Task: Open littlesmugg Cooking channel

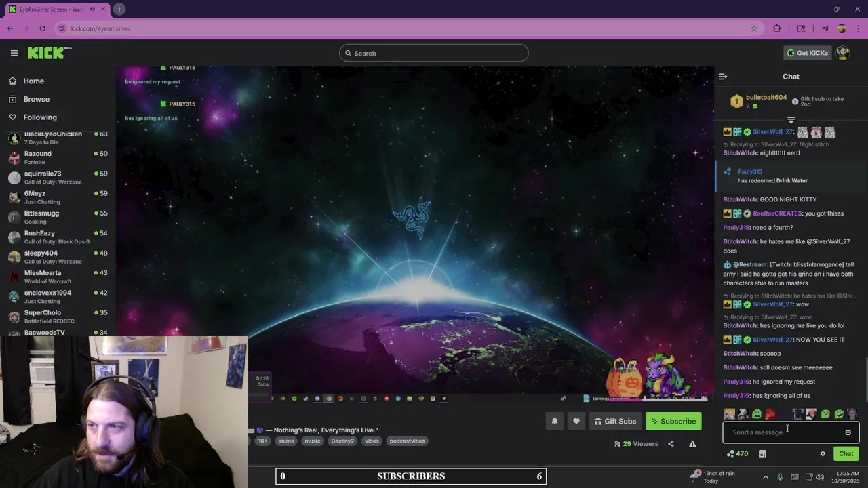Action: point(58,218)
